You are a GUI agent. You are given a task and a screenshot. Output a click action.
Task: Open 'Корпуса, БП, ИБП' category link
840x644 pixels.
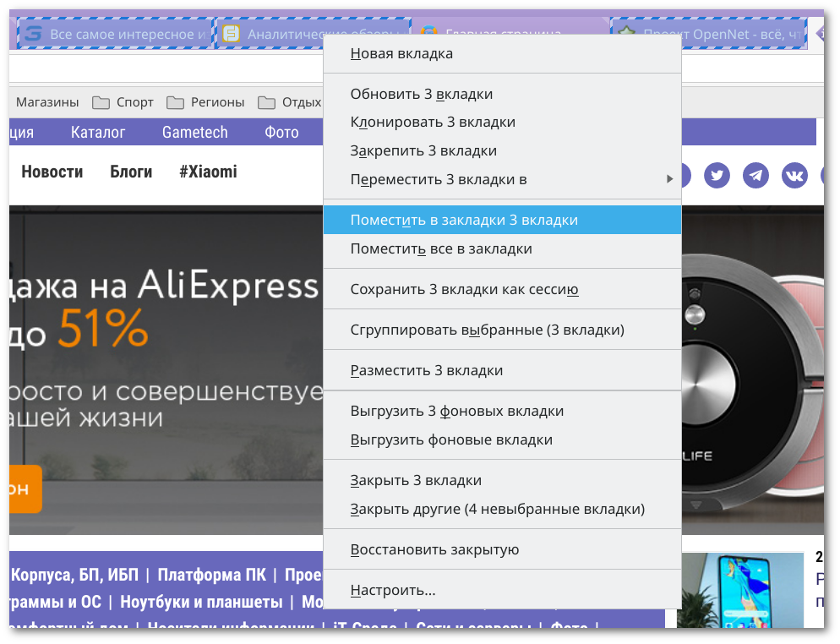pyautogui.click(x=74, y=575)
